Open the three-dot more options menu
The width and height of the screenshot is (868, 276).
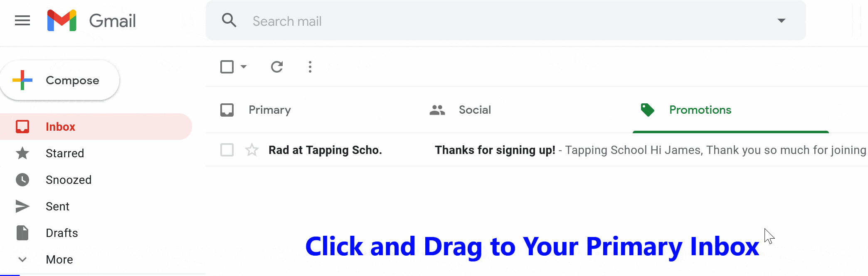(x=310, y=67)
